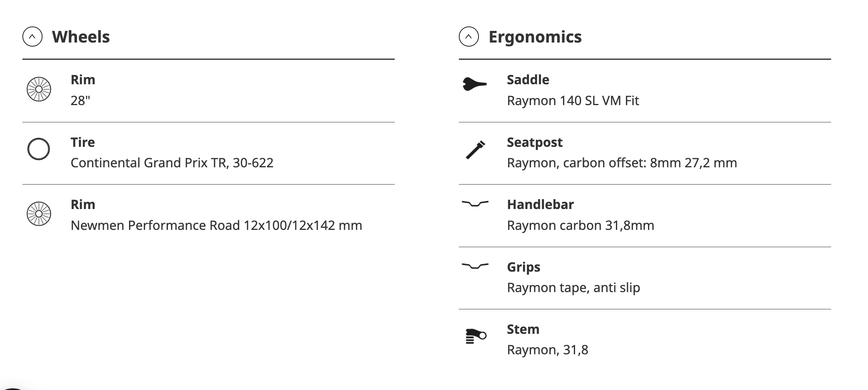Click the Ergonomics section heading

tap(535, 37)
